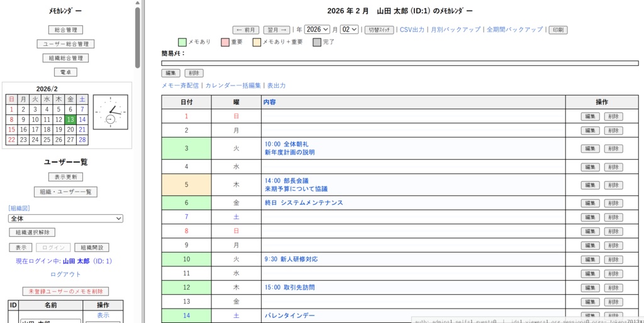This screenshot has width=644, height=323.
Task: Open 9:30 新人研修対応 entry
Action: click(x=291, y=260)
